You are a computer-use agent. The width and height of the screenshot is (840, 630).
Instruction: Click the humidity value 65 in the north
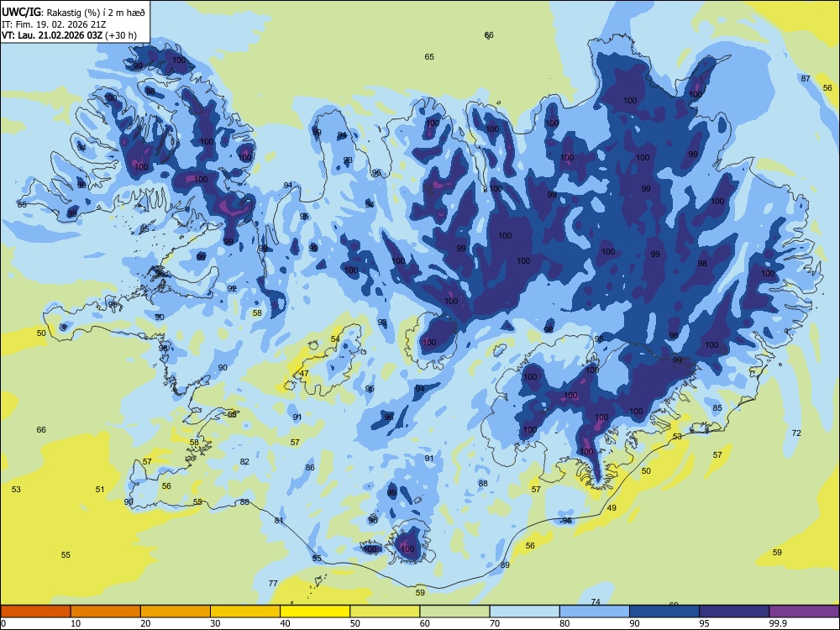(429, 57)
